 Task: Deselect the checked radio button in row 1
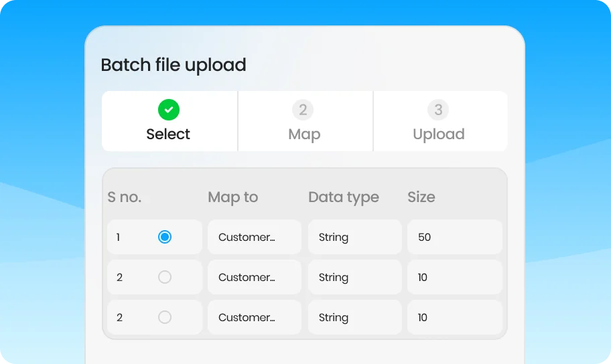pos(165,237)
